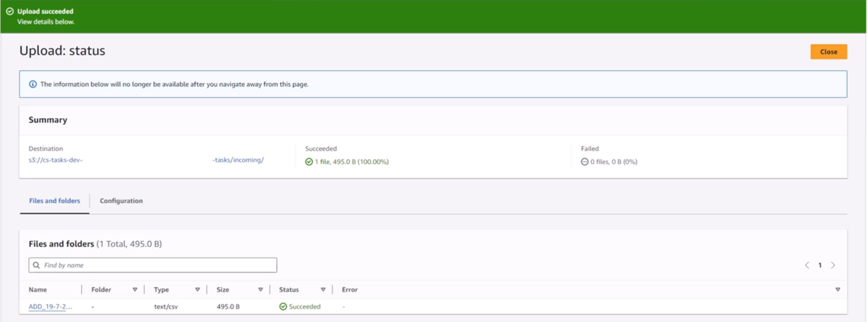Sort by Type column arrow
This screenshot has width=868, height=322.
(x=197, y=290)
